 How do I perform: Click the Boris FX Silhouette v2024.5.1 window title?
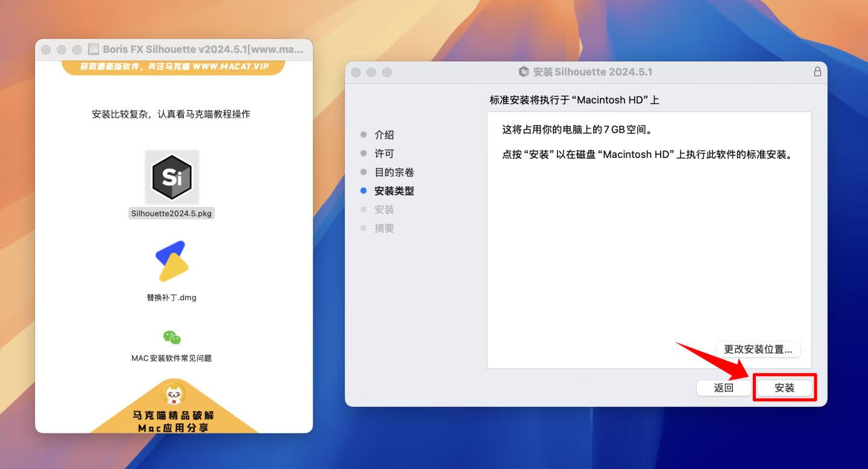pyautogui.click(x=203, y=49)
